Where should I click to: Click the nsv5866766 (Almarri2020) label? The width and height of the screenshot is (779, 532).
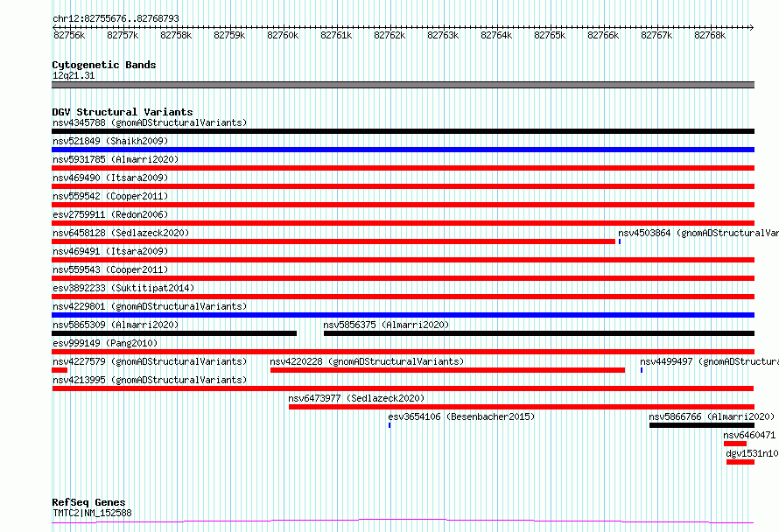[x=712, y=416]
